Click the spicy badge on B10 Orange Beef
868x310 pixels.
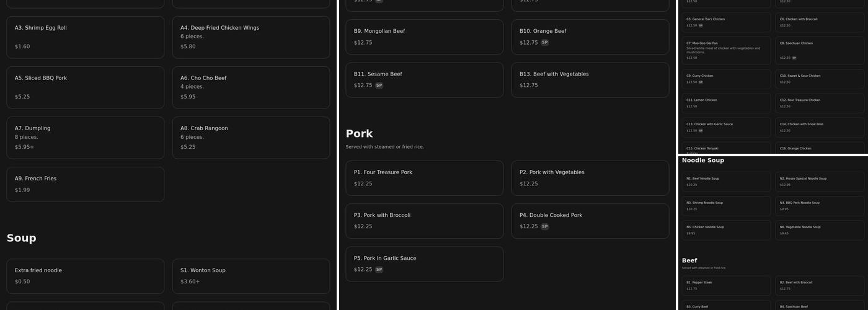[544, 43]
